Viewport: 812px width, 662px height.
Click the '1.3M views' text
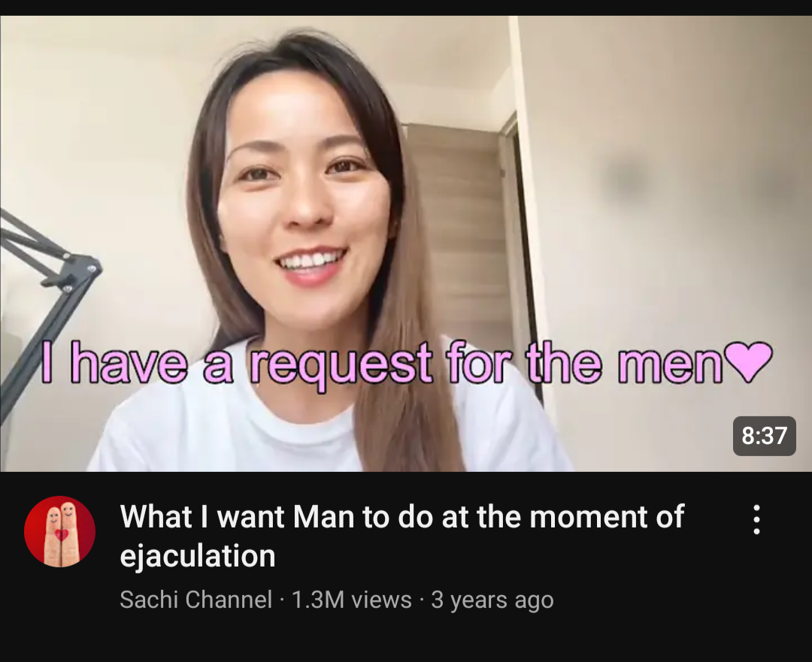click(x=352, y=600)
